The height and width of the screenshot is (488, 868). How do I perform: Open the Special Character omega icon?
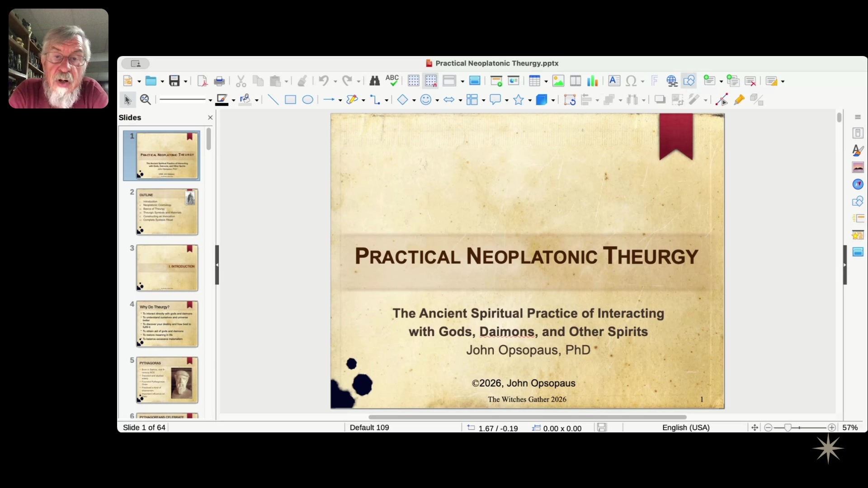coord(631,81)
